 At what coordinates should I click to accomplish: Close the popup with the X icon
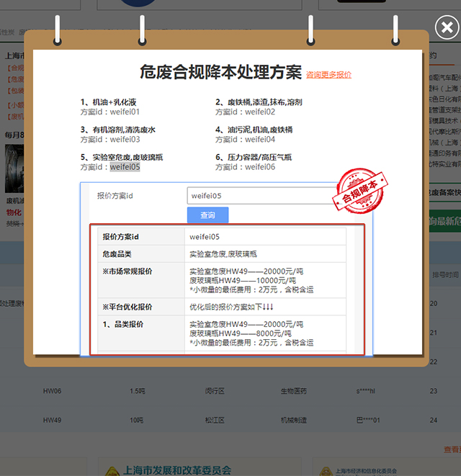click(445, 29)
